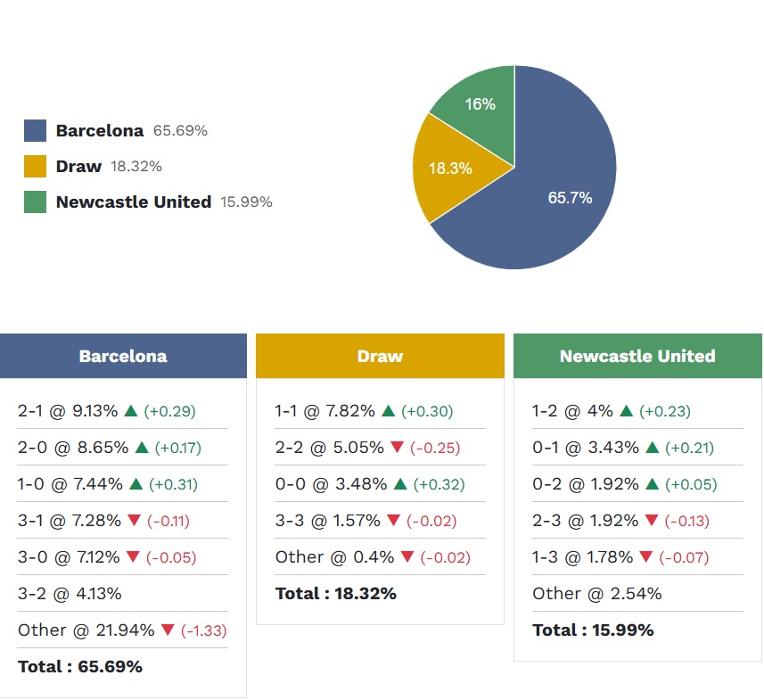Click the green up arrow beside 1-2 @ 4%
The image size is (764, 700).
click(x=626, y=411)
